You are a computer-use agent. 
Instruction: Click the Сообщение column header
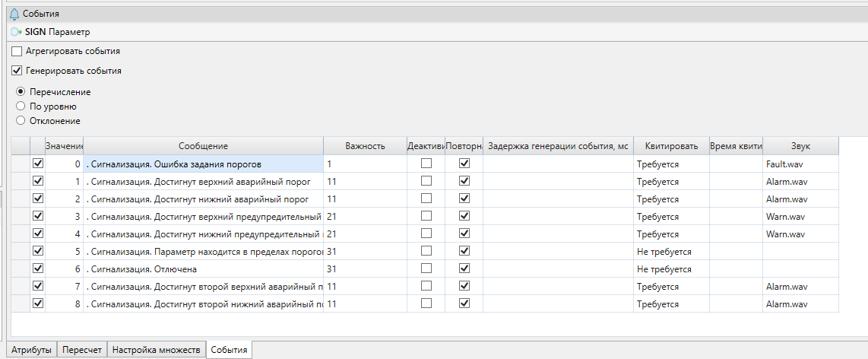pos(203,146)
